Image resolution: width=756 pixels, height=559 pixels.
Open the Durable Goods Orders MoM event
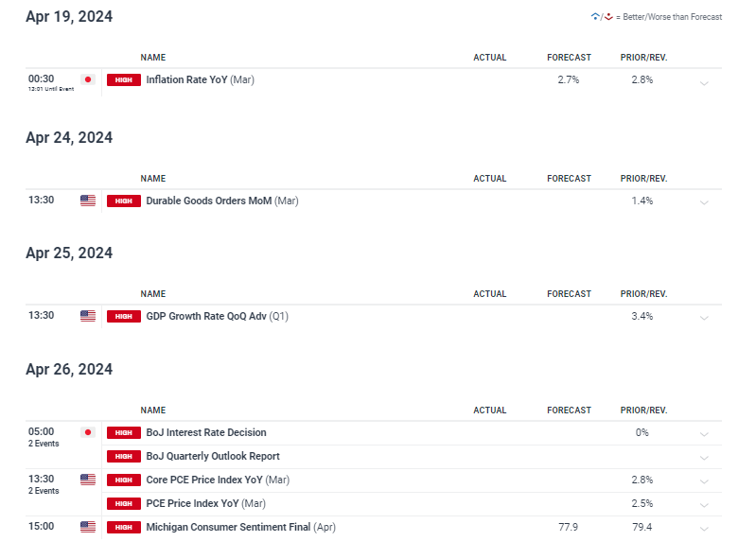point(222,201)
